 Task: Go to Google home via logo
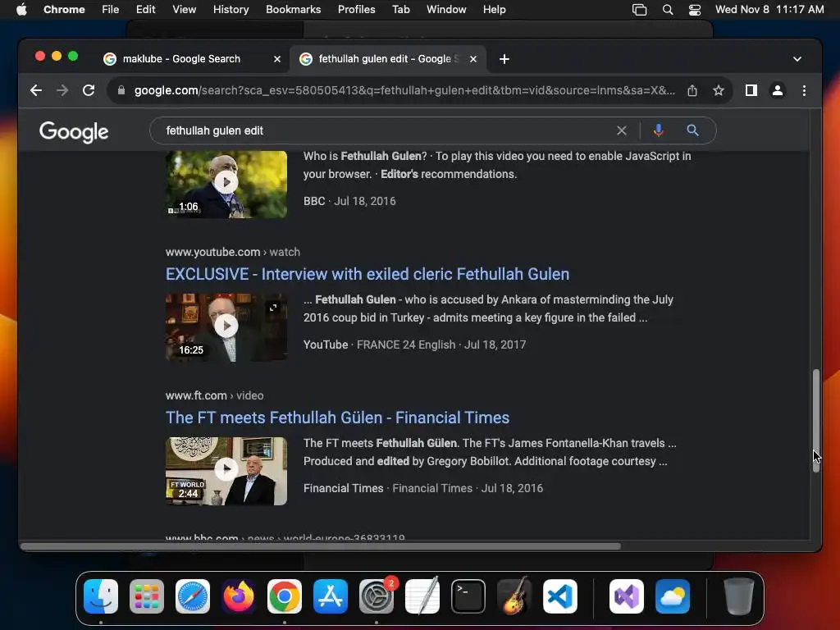74,131
